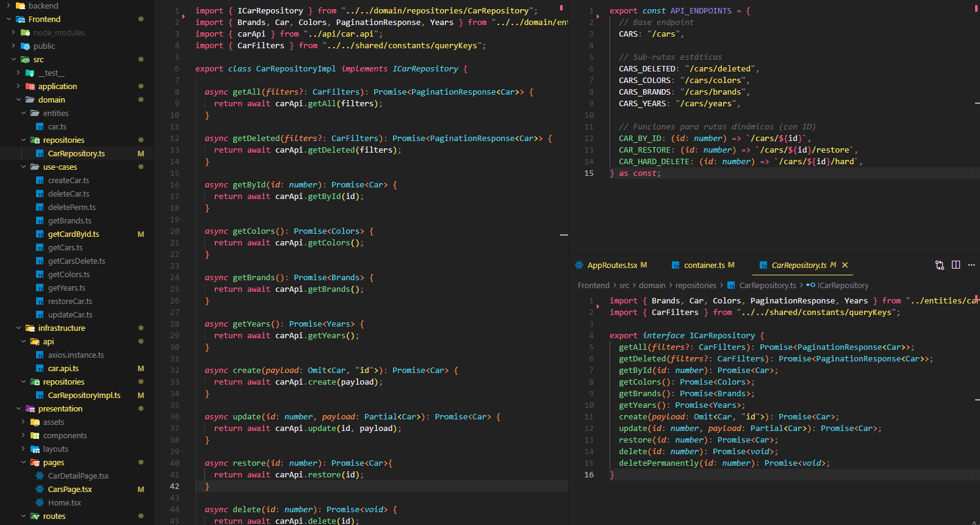Switch to the AppRoutes.tsx tab
This screenshot has width=980, height=525.
[x=612, y=265]
